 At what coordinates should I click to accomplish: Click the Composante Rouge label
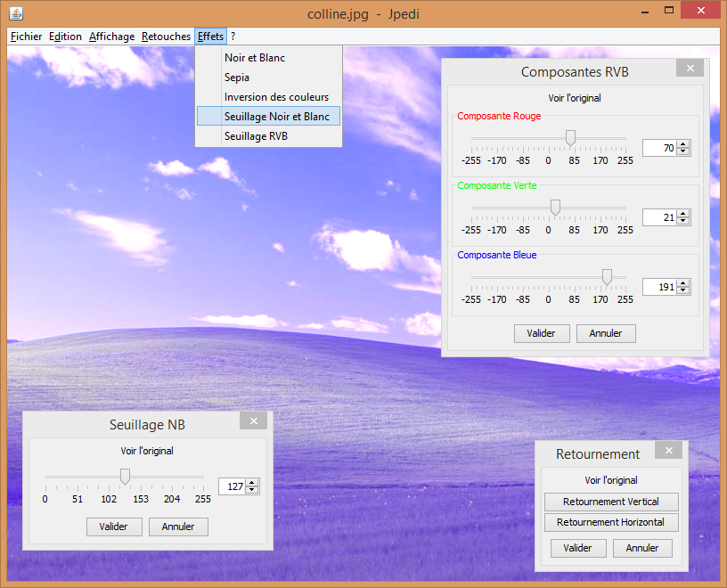(499, 116)
